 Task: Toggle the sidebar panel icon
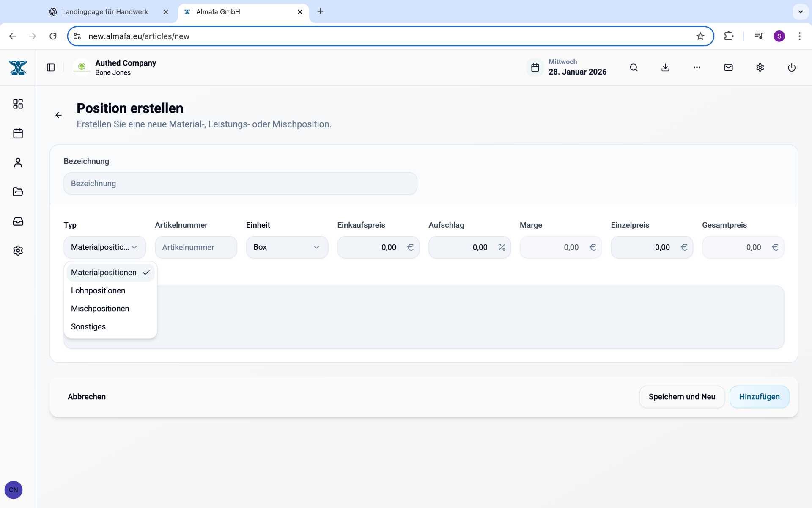pos(51,68)
